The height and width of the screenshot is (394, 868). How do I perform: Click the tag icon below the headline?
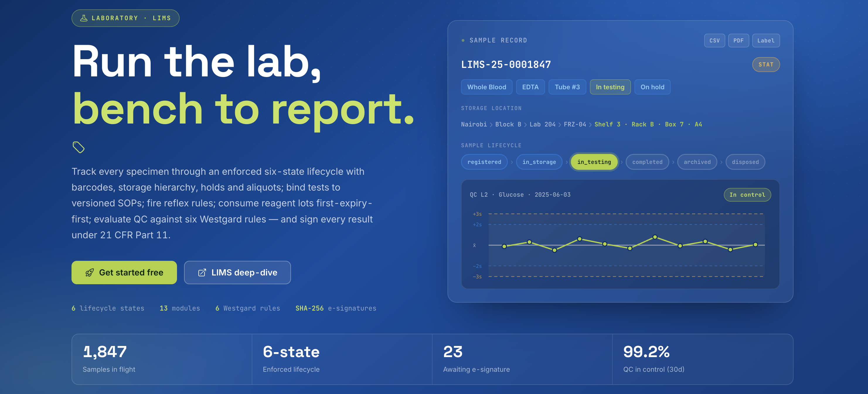point(79,147)
